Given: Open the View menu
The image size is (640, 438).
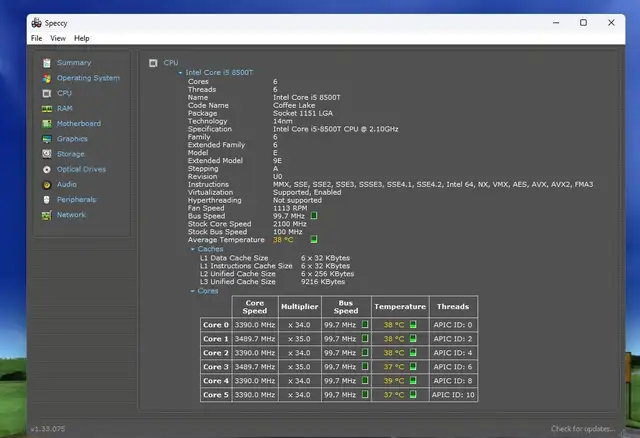Looking at the screenshot, I should tap(58, 38).
